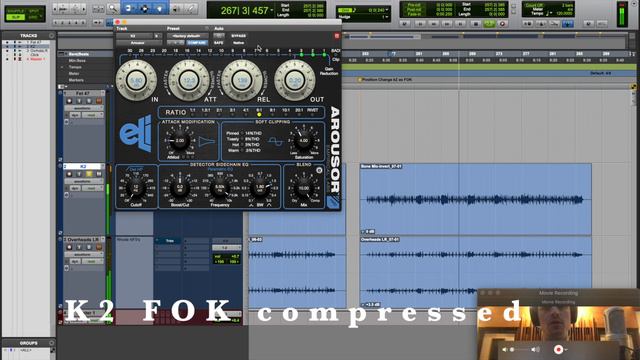Click the green transport Play button

pyautogui.click(x=489, y=24)
